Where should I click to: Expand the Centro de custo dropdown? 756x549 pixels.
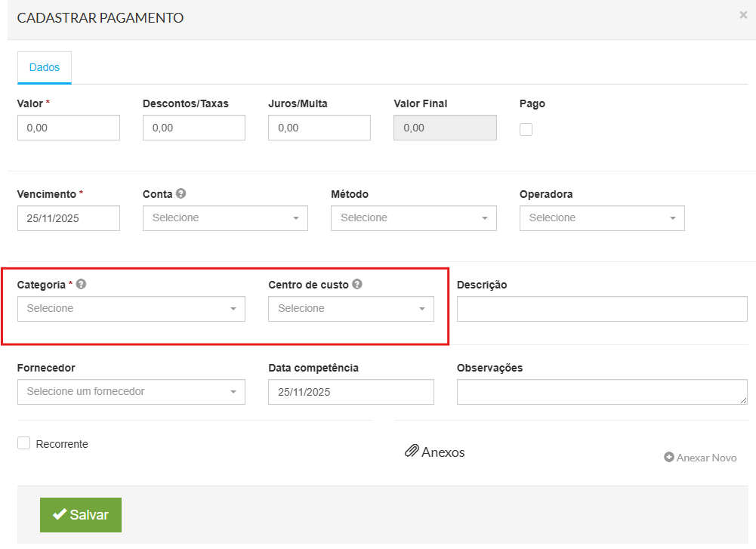coord(350,309)
